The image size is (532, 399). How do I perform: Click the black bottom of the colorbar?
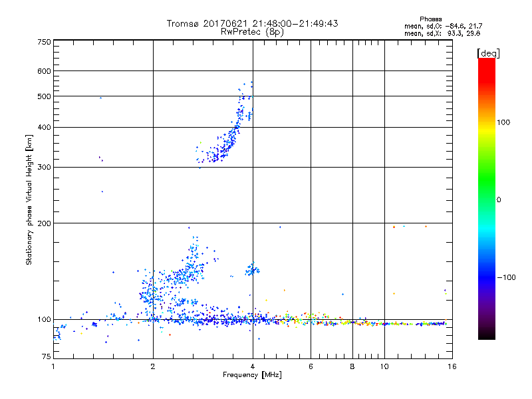coord(487,334)
